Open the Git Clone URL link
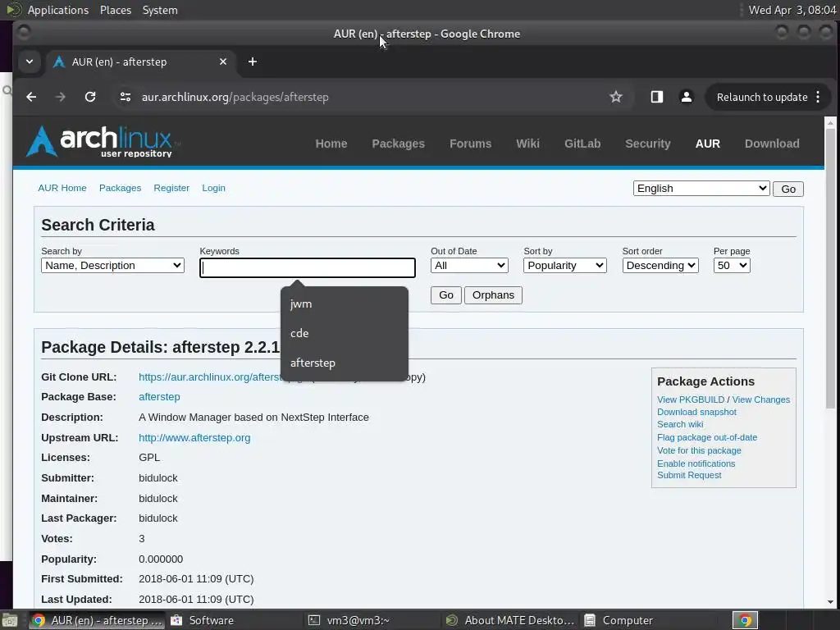 click(x=209, y=377)
